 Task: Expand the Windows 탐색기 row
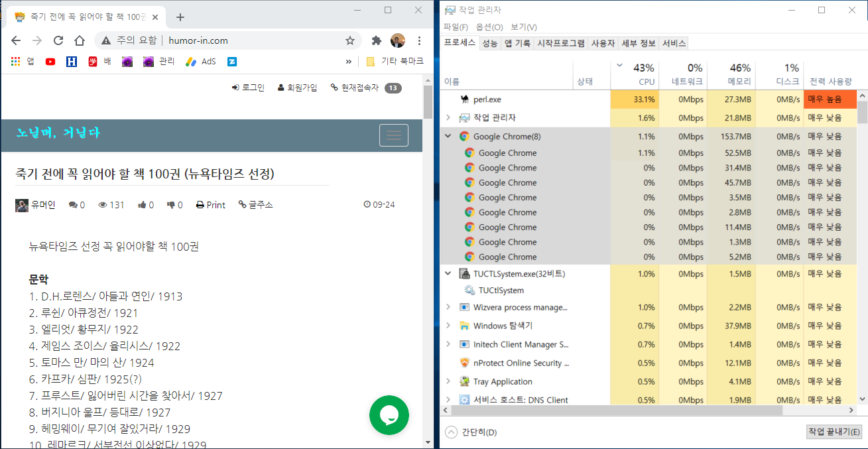coord(448,326)
